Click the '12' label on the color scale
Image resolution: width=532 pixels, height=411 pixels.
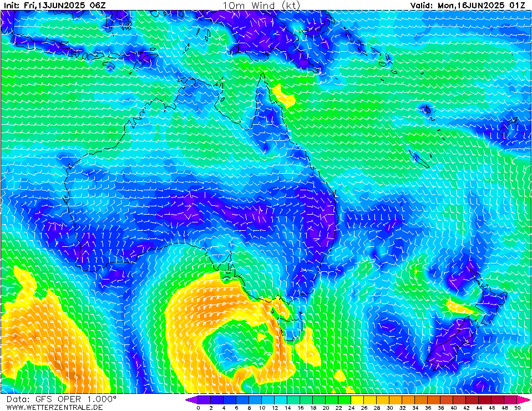pos(275,408)
